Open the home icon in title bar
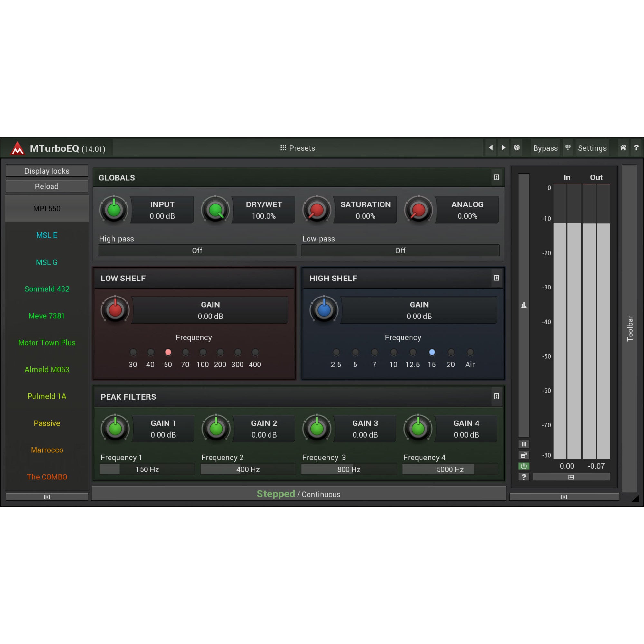 [x=623, y=148]
